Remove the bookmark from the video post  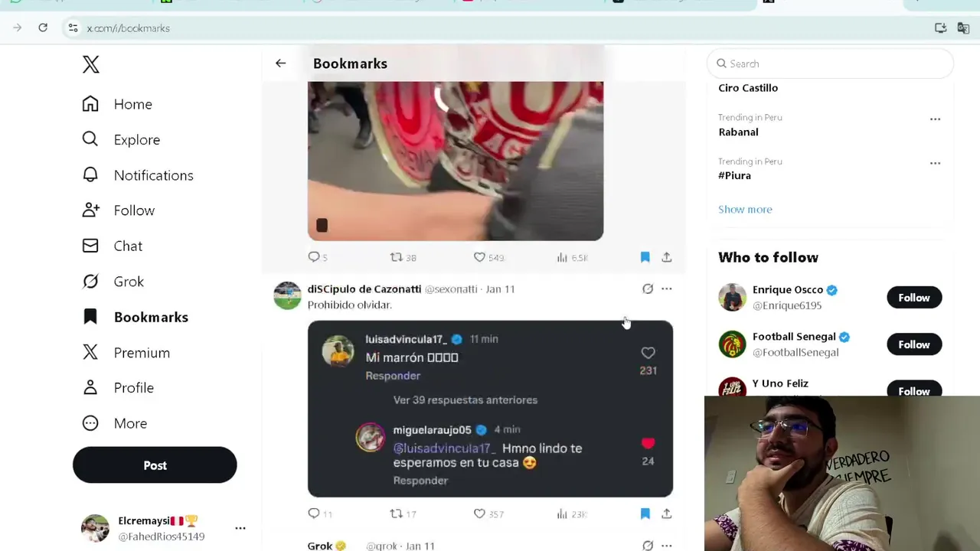tap(645, 257)
